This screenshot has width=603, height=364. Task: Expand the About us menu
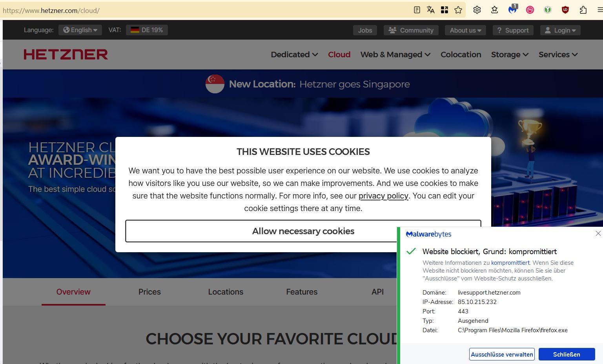[x=465, y=30]
